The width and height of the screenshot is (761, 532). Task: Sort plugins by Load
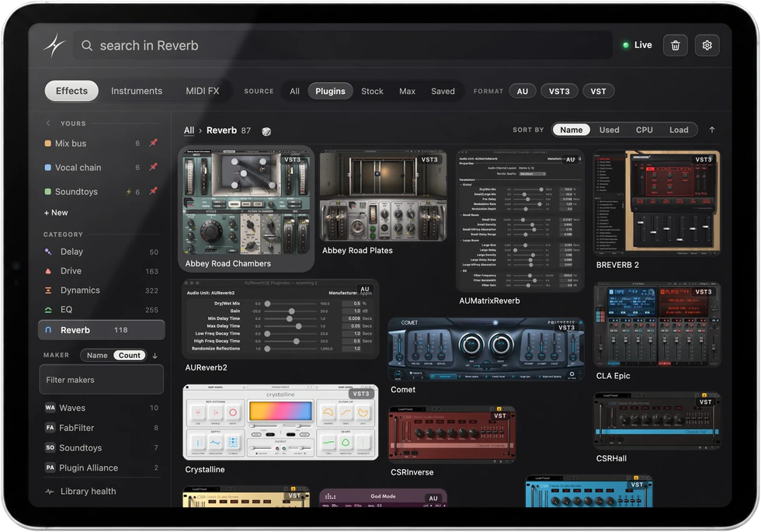tap(679, 130)
